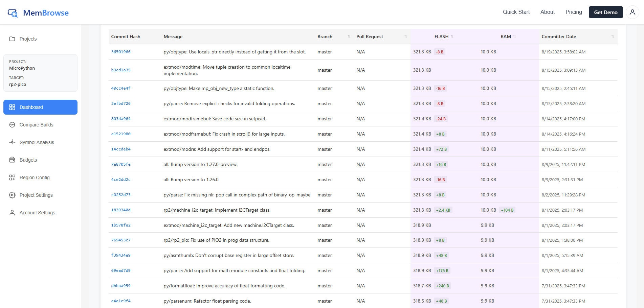Select the rp2-pico target name
Viewport: 644px width, 308px height.
18,84
